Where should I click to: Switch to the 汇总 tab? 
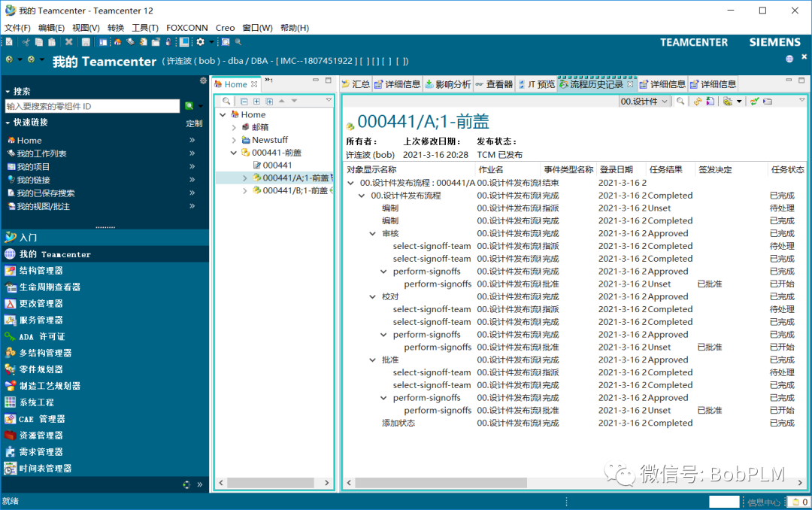356,84
